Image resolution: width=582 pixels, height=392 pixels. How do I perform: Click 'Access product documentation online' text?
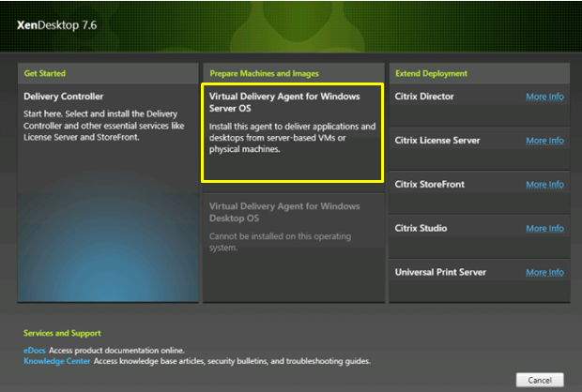point(116,351)
